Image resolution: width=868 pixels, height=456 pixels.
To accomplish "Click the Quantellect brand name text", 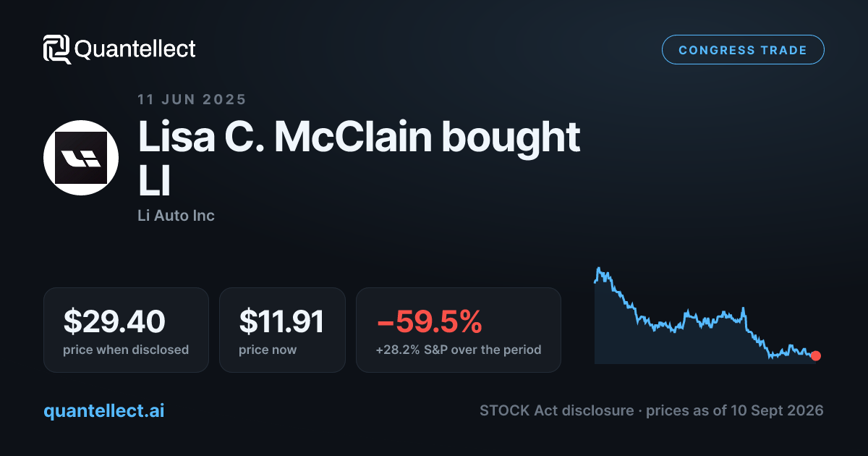I will coord(135,49).
